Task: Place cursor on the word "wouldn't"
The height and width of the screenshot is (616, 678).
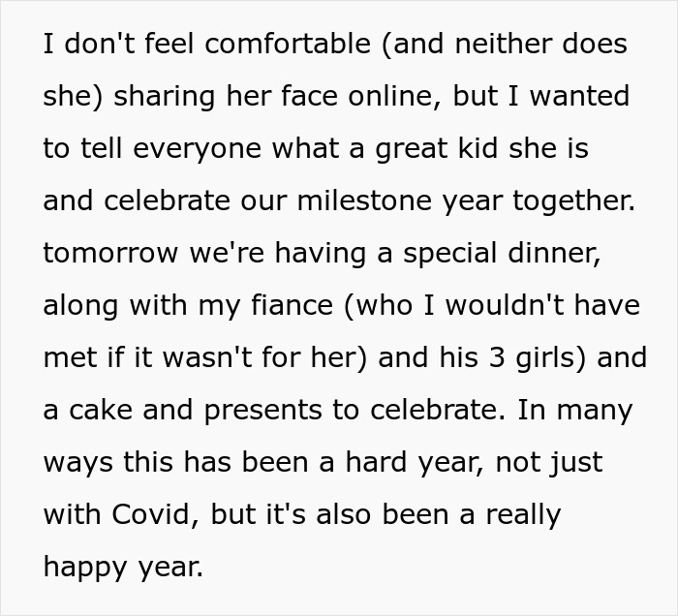Action: point(510,306)
